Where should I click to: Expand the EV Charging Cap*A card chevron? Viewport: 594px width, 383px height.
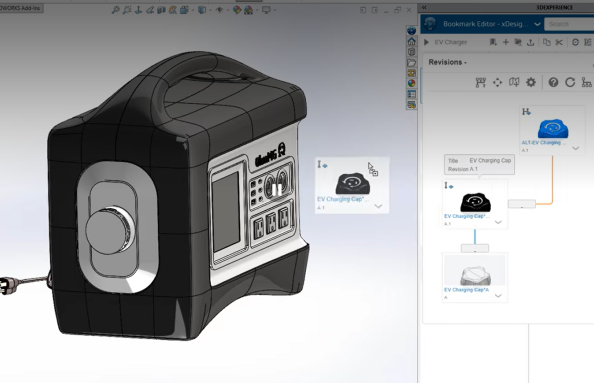click(498, 295)
